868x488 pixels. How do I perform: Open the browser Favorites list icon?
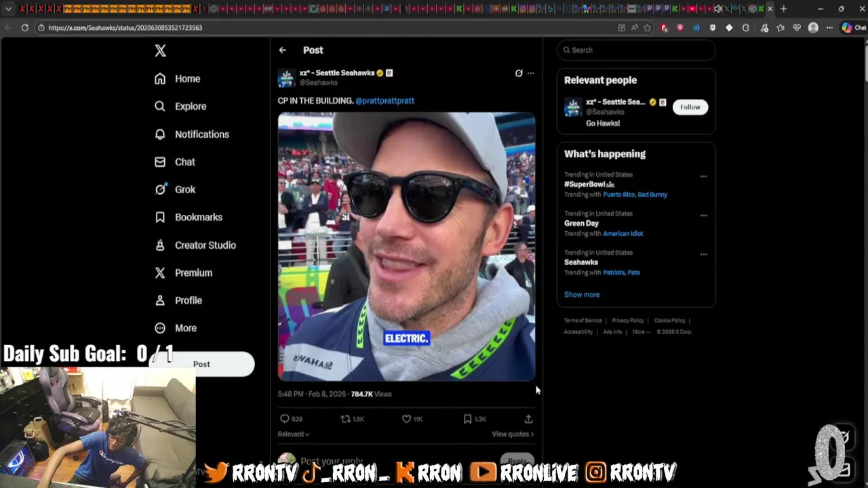click(x=781, y=28)
